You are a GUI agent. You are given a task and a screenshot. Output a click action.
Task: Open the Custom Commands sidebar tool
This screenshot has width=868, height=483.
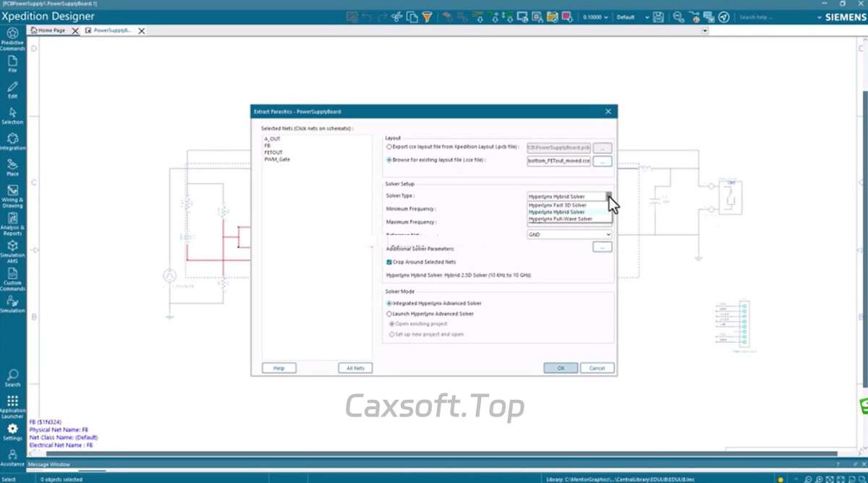coord(12,278)
